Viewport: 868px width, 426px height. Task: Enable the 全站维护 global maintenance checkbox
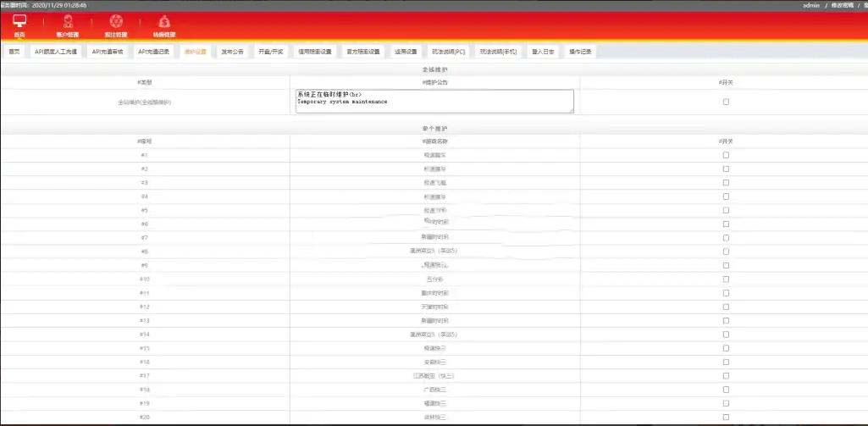click(x=726, y=102)
